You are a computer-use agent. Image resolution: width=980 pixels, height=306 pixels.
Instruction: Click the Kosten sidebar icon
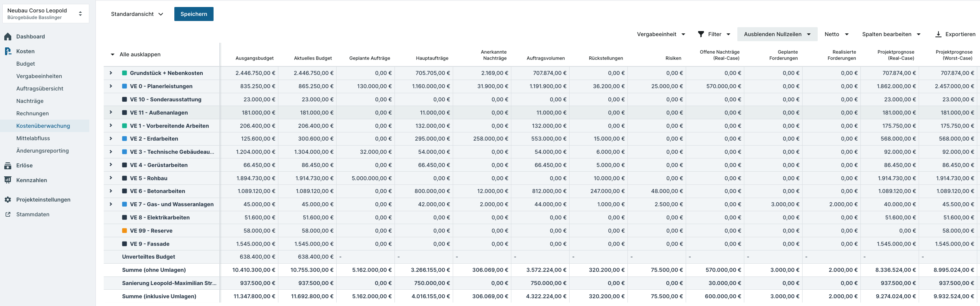8,51
